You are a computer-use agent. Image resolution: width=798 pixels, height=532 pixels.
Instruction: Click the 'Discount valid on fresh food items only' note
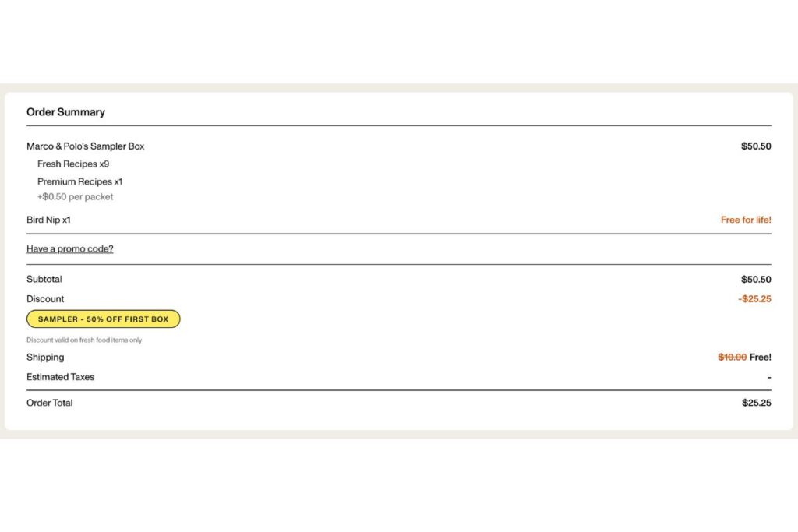[84, 340]
